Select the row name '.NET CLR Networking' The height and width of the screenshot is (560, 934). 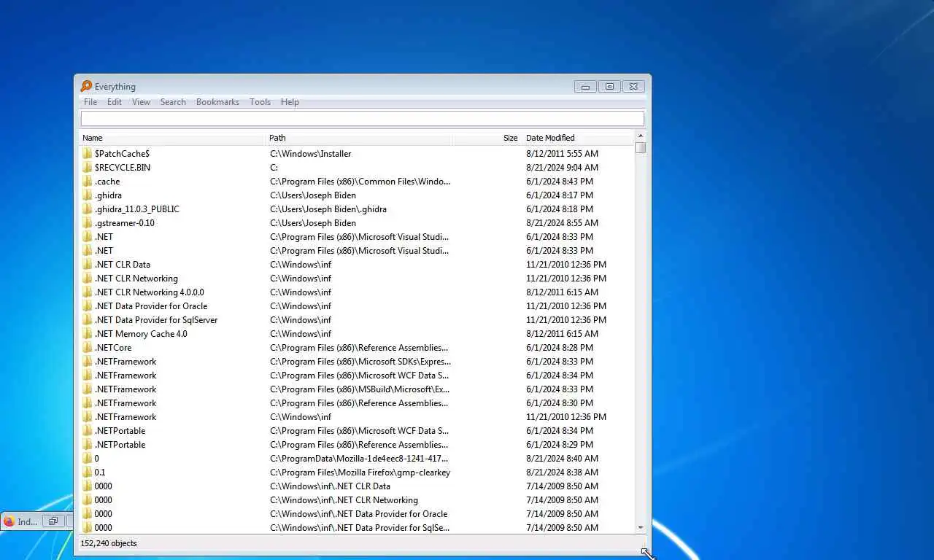point(136,279)
